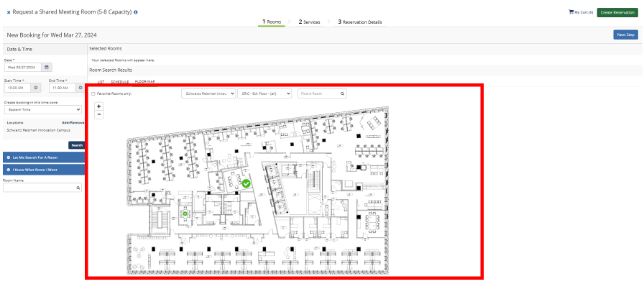This screenshot has height=284, width=644.
Task: Collapse Let Me Search For A Room
Action: coord(44,157)
